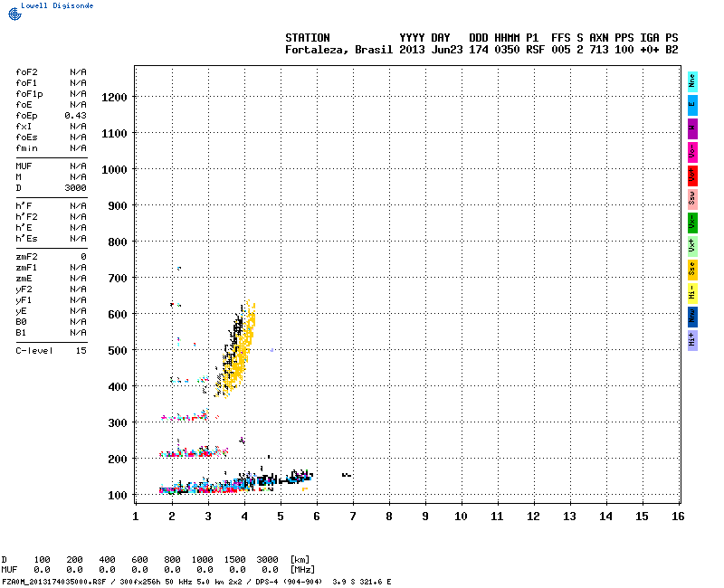
Task: Click the zmF2 value 0
Action: (x=83, y=257)
